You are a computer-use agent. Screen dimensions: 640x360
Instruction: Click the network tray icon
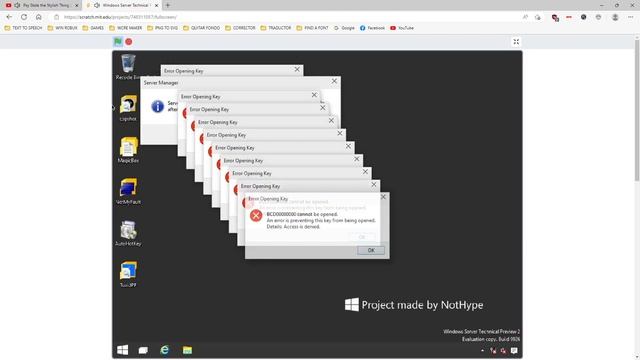[x=493, y=350]
